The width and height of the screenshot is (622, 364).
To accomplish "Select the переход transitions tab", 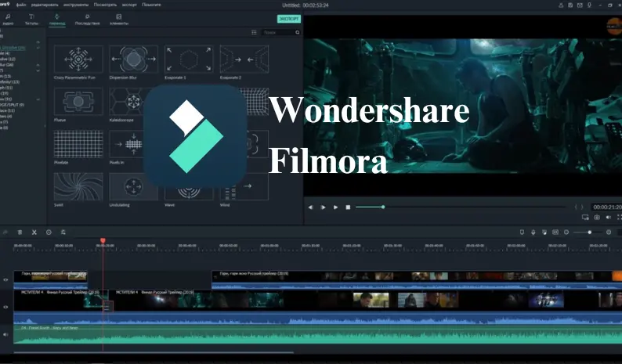I will (57, 20).
